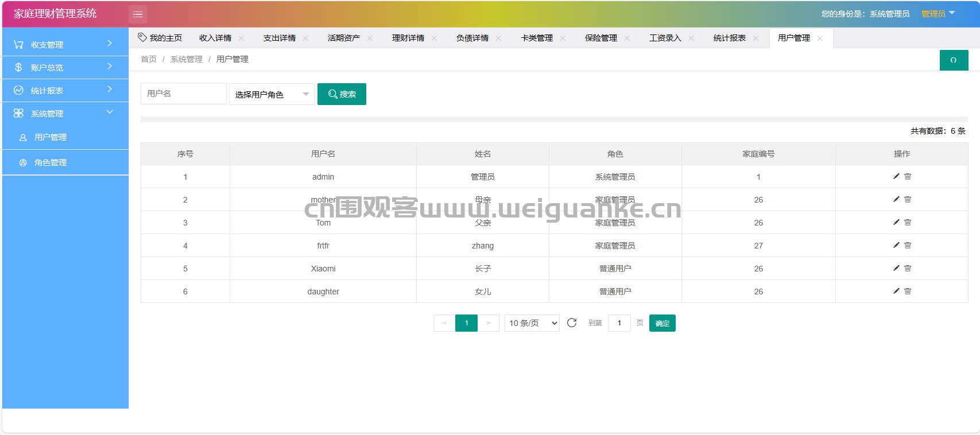Screen dimensions: 980x435
Task: Switch to the 理财详情 tab
Action: pyautogui.click(x=408, y=38)
